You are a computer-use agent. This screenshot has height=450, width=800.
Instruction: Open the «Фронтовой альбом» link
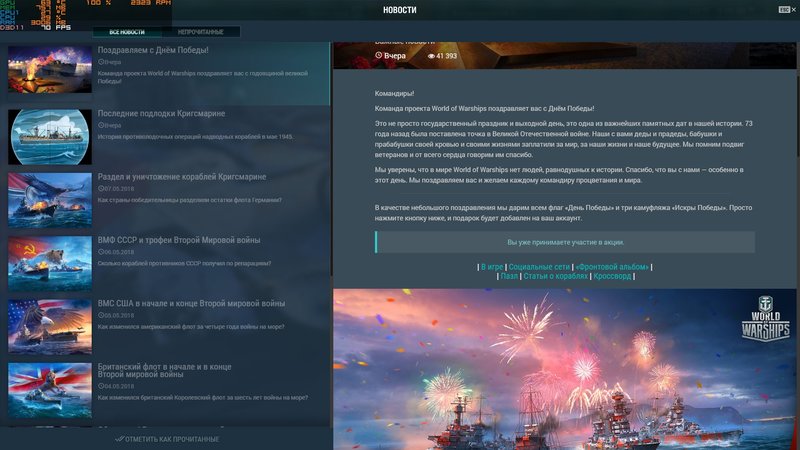tap(612, 267)
